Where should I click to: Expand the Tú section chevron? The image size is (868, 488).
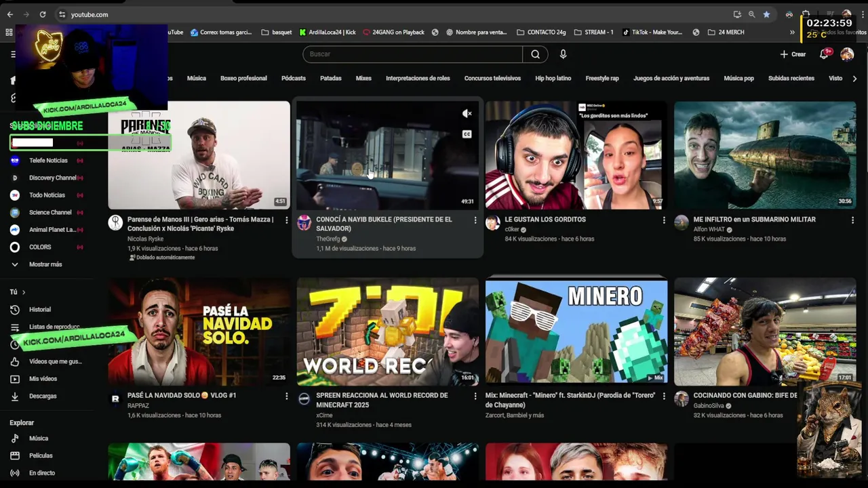[23, 292]
